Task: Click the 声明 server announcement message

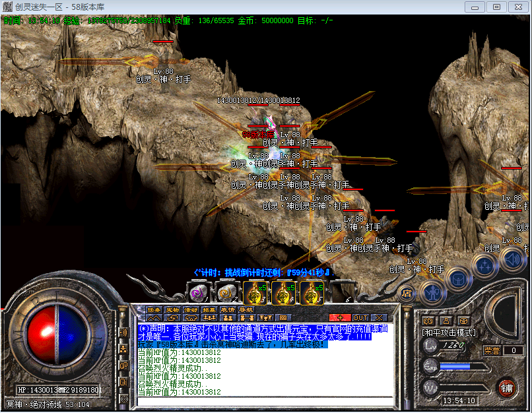Action: click(x=263, y=333)
